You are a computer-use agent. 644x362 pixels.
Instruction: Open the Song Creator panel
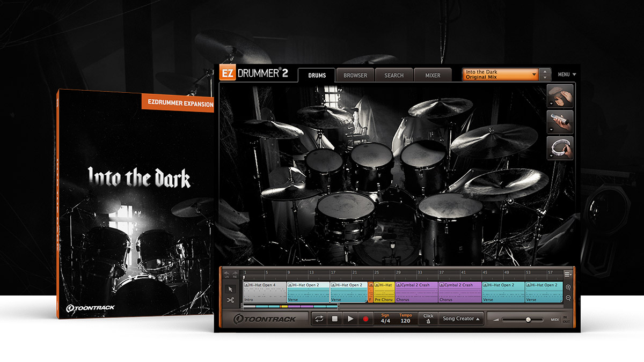(x=461, y=319)
